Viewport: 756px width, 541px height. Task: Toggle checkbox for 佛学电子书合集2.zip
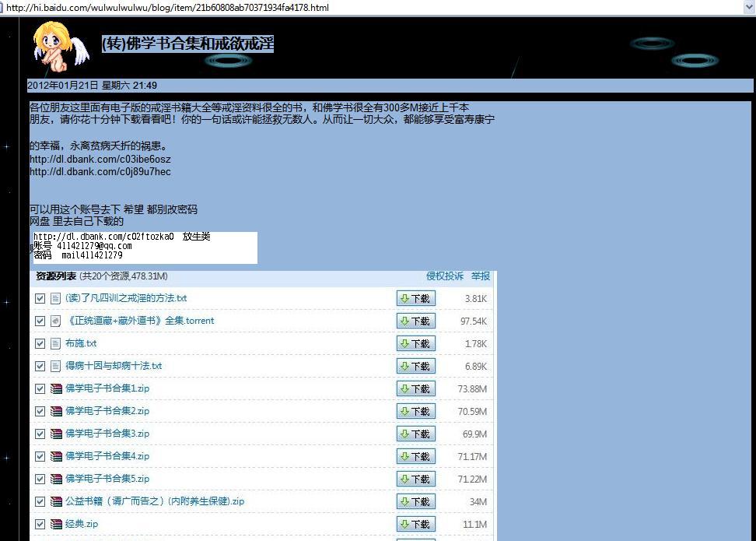coord(40,411)
